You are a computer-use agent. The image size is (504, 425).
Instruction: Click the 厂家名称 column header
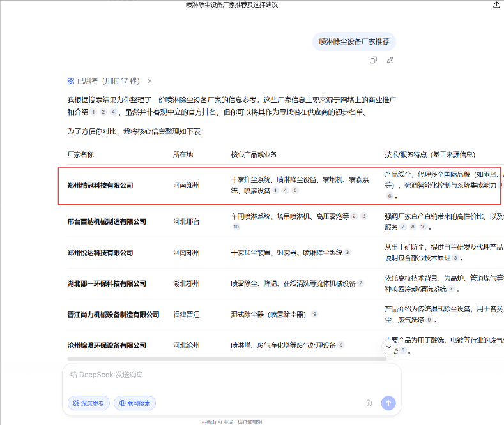(x=80, y=154)
